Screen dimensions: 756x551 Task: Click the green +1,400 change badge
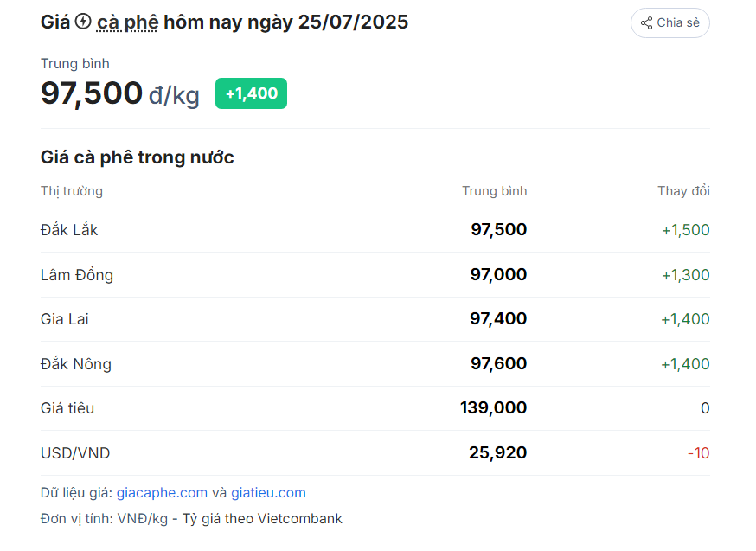251,93
